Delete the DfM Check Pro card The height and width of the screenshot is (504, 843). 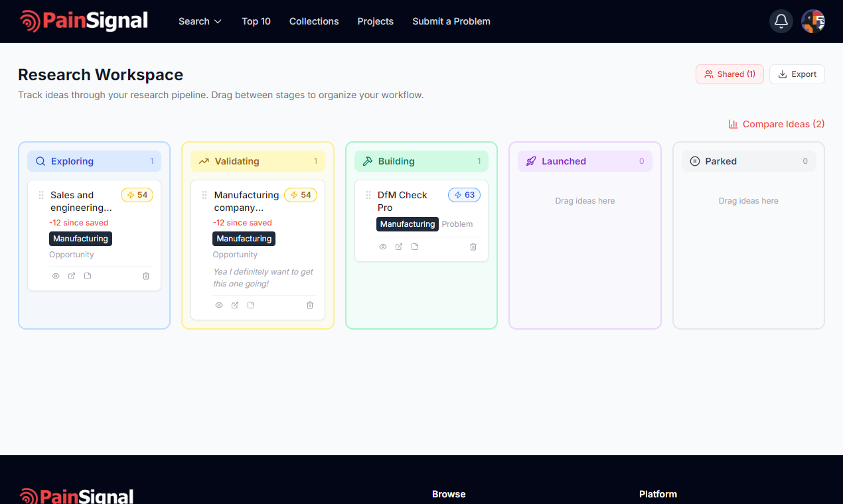point(473,247)
